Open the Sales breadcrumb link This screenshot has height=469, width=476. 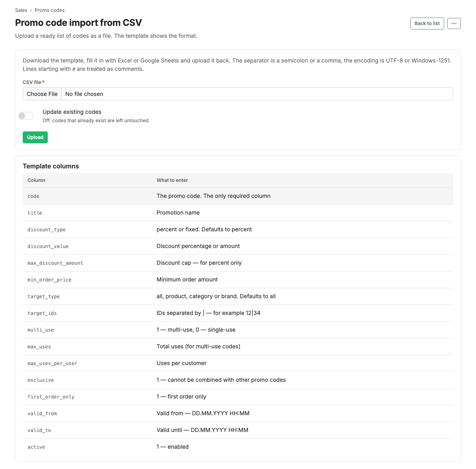21,10
